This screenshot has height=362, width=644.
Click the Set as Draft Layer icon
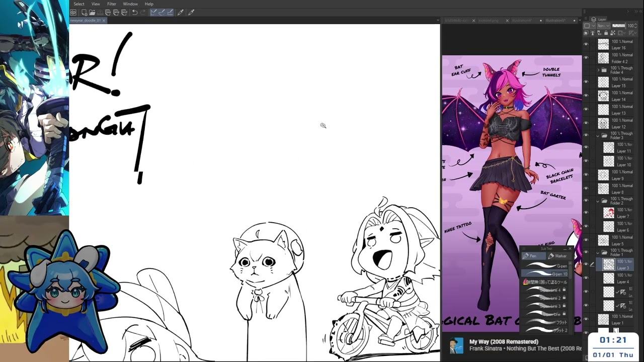coord(599,33)
